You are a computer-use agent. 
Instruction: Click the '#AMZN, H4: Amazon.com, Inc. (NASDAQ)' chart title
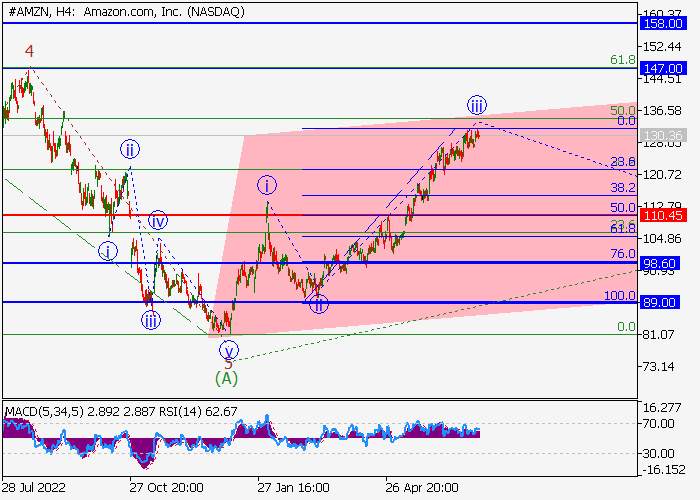pyautogui.click(x=126, y=12)
